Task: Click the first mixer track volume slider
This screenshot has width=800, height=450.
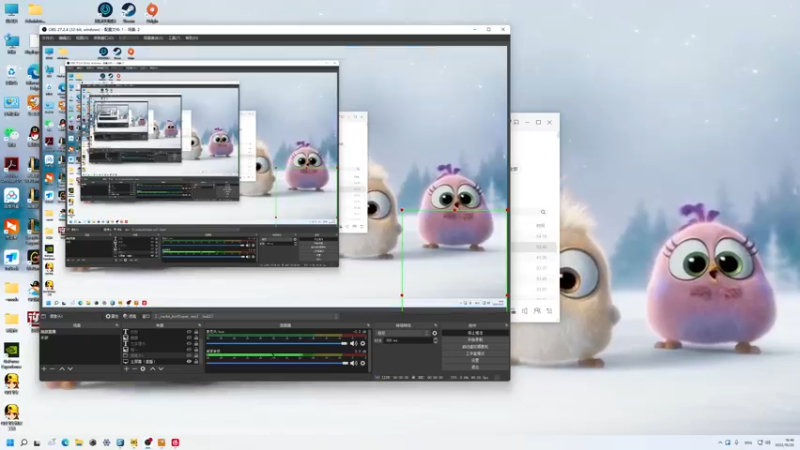Action: (x=277, y=343)
